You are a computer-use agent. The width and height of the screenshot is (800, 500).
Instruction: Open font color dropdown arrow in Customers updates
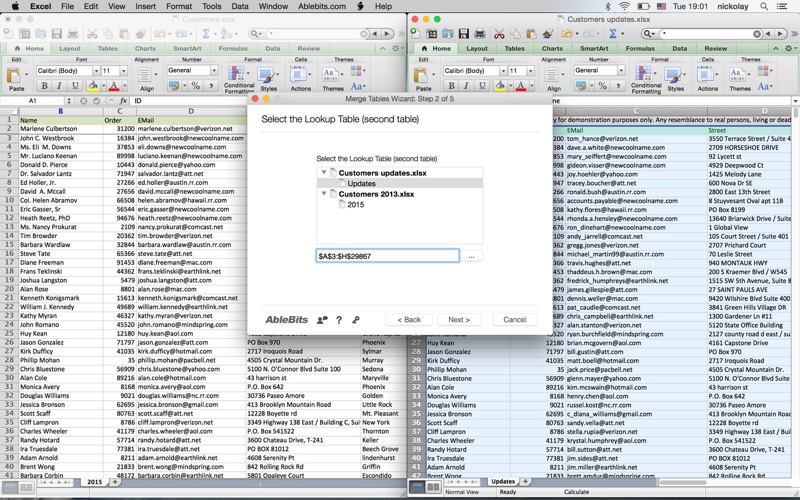click(530, 86)
